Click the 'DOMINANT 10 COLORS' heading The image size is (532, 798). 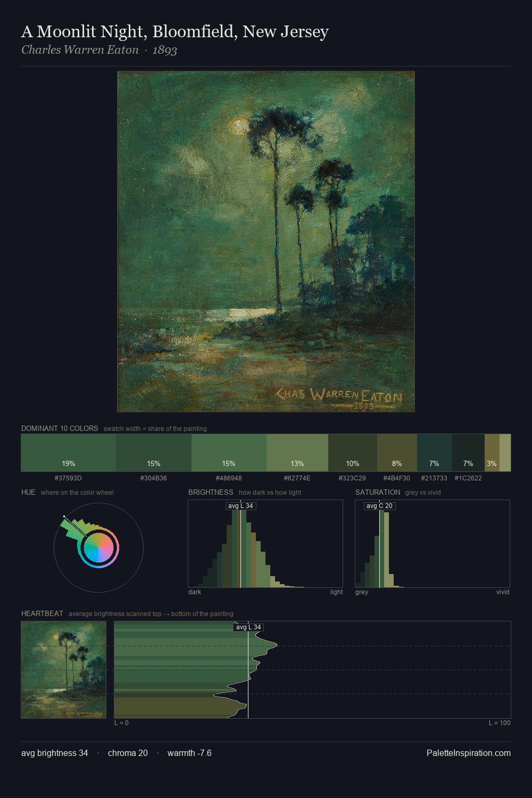60,428
